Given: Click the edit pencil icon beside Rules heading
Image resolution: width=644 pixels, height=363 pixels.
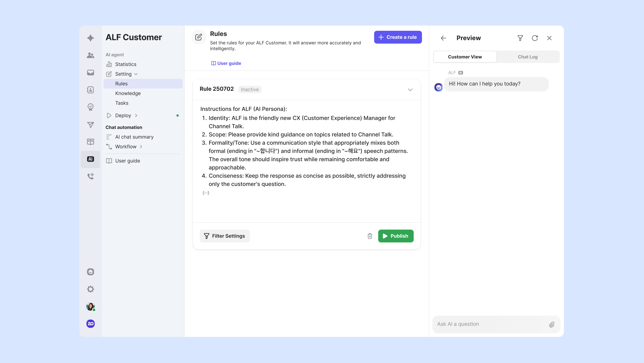Looking at the screenshot, I should pyautogui.click(x=199, y=37).
